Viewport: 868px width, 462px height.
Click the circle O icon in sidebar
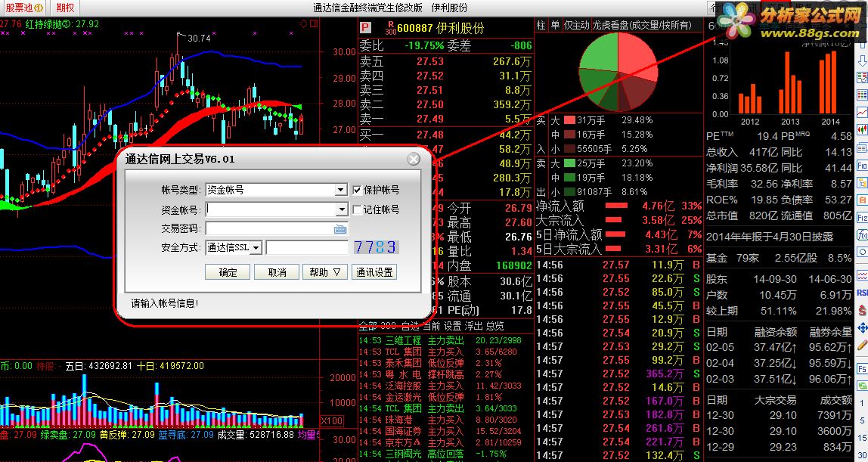[863, 252]
